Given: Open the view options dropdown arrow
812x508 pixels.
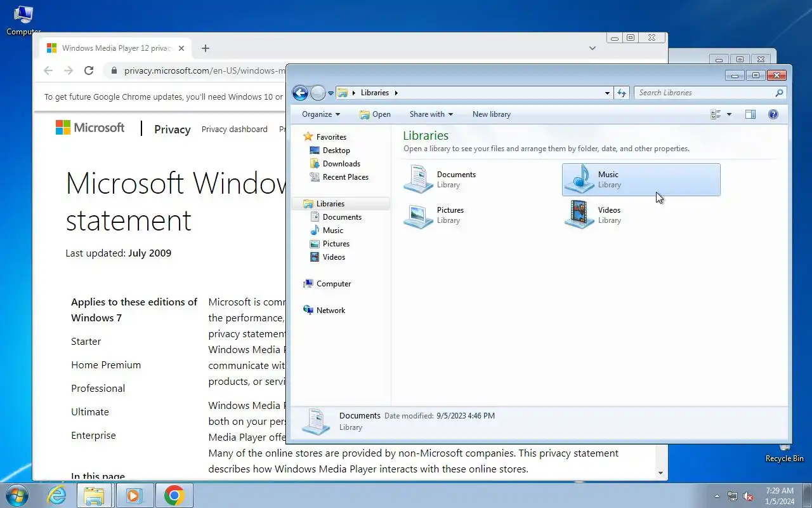Looking at the screenshot, I should pos(729,114).
